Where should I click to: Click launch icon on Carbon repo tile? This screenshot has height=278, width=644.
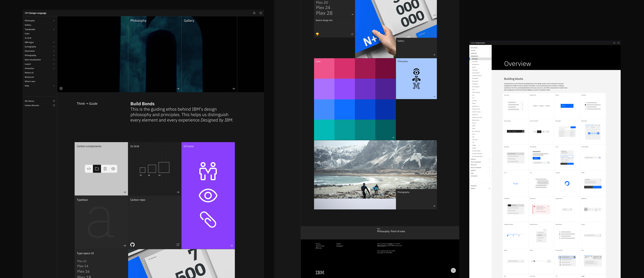coord(178,245)
